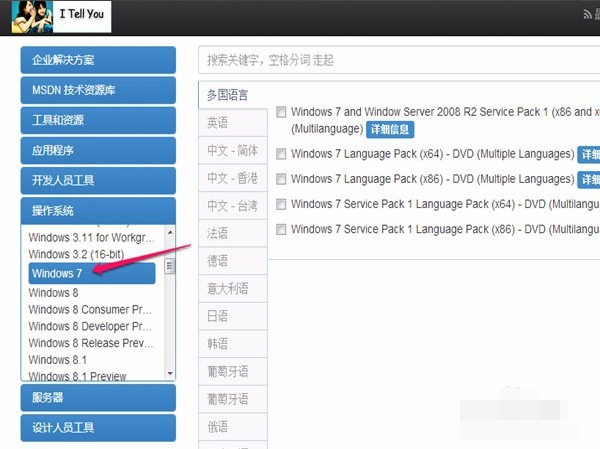600x449 pixels.
Task: Expand the 企业解决方案 category
Action: [x=97, y=60]
